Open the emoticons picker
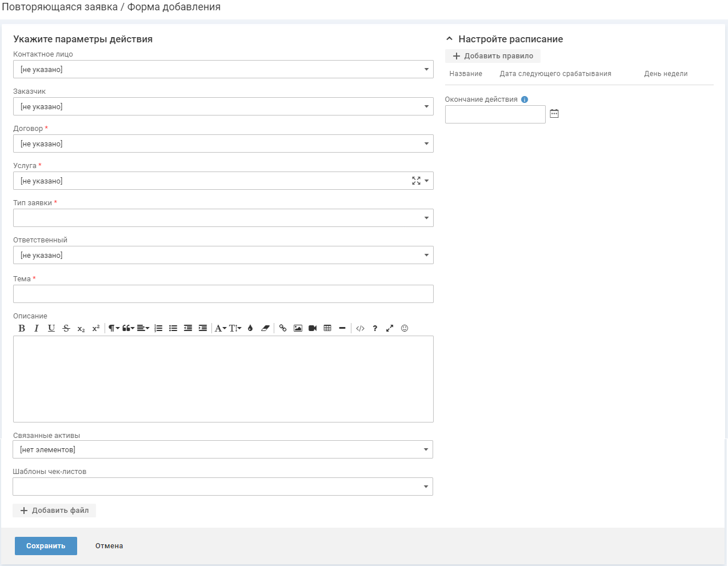 405,328
